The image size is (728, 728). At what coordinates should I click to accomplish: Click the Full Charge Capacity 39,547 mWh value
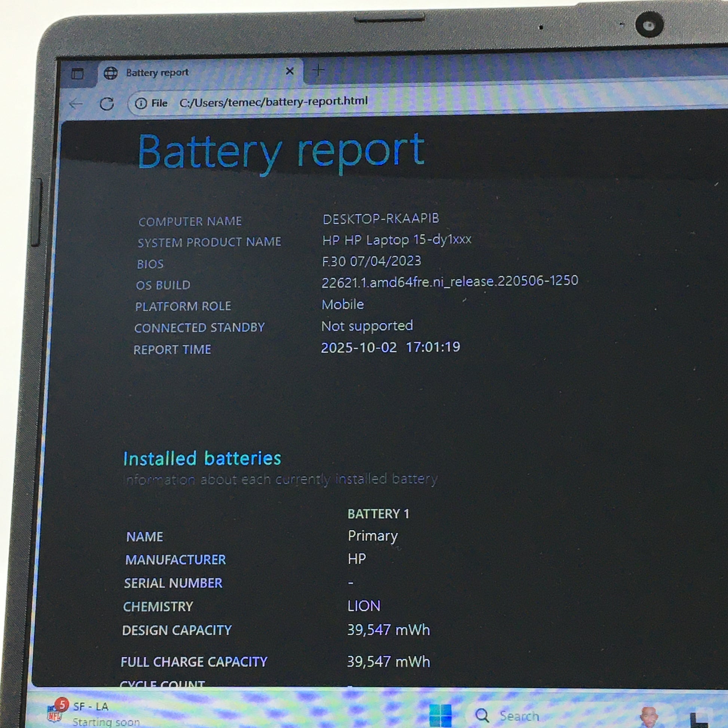(388, 661)
